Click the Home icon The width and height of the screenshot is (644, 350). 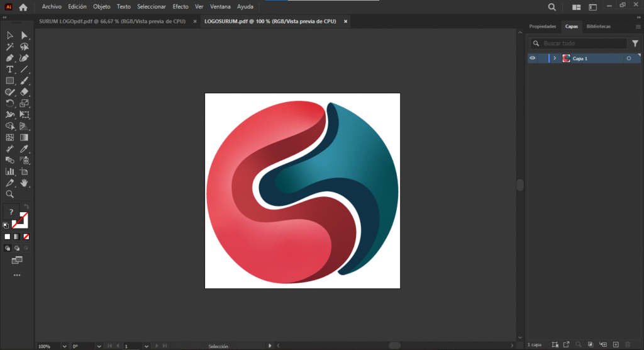pos(23,7)
